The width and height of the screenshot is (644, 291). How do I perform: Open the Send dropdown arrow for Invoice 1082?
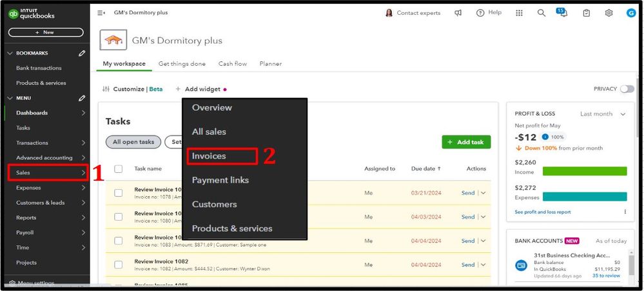483,265
